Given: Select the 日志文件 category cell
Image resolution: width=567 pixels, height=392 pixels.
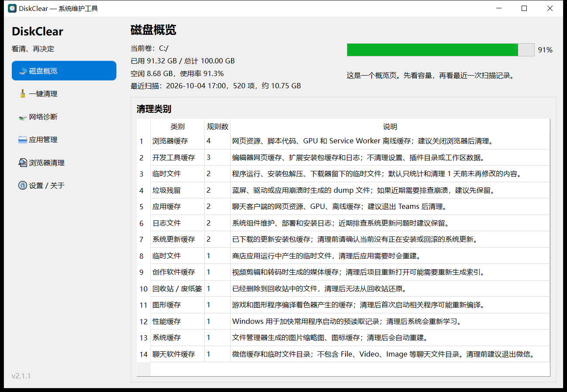Looking at the screenshot, I should click(177, 223).
